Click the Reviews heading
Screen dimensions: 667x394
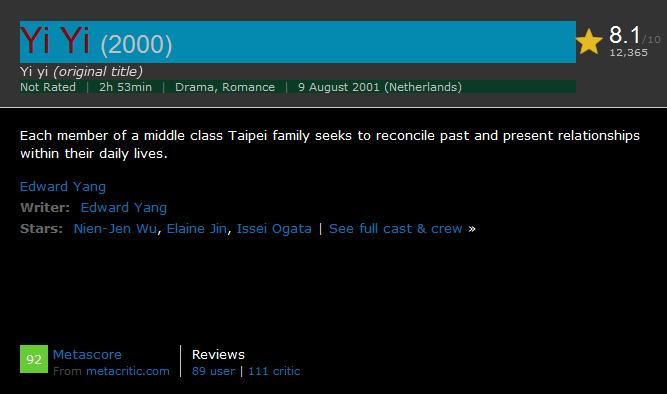click(218, 354)
